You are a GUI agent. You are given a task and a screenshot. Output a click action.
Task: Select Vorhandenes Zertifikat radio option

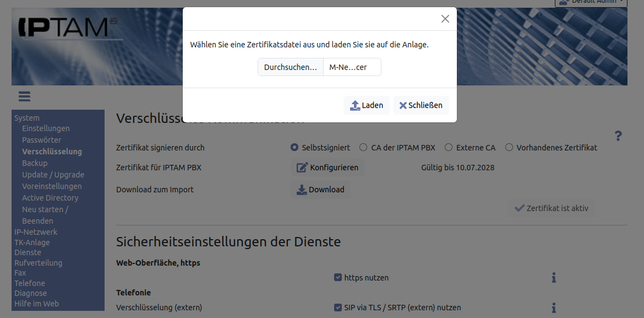509,148
